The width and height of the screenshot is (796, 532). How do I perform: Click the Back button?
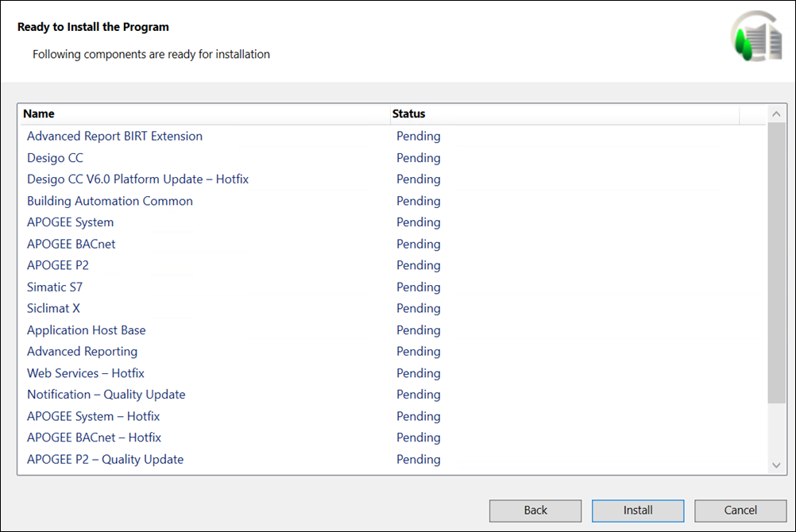pos(535,511)
